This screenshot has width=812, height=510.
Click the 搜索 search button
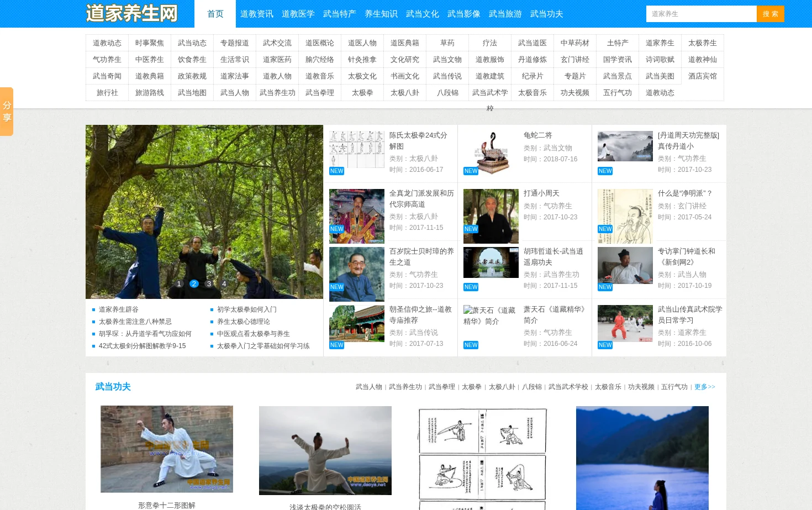pos(771,14)
